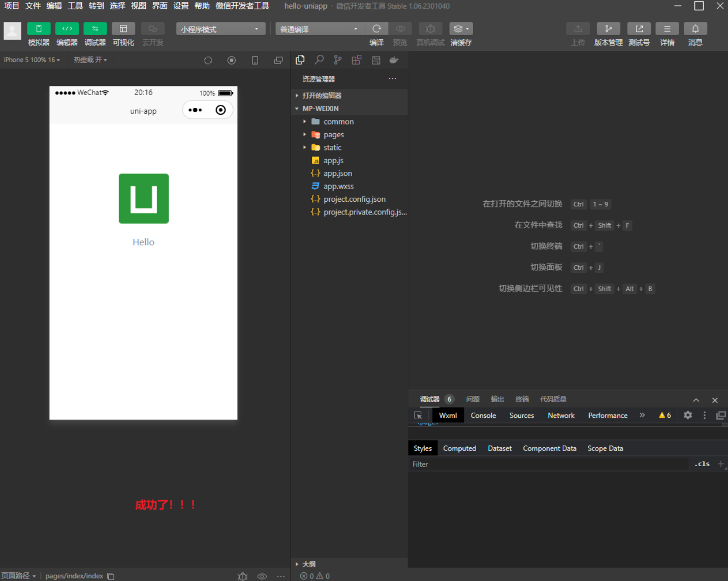
Task: Switch to the Sources tab
Action: tap(522, 415)
